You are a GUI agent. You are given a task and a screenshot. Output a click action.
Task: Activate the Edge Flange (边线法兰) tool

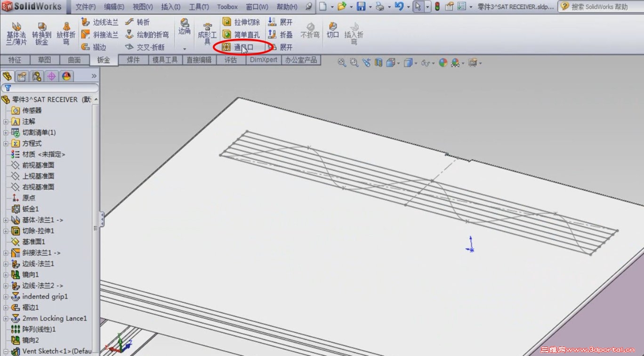[100, 22]
